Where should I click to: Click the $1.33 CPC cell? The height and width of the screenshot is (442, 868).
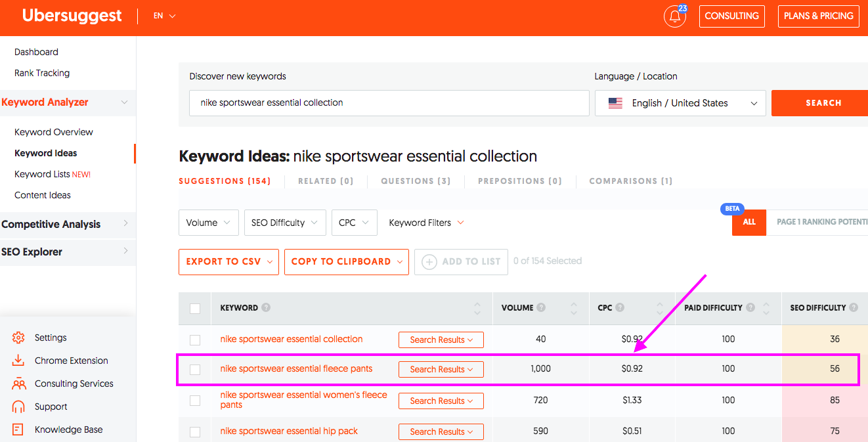632,400
